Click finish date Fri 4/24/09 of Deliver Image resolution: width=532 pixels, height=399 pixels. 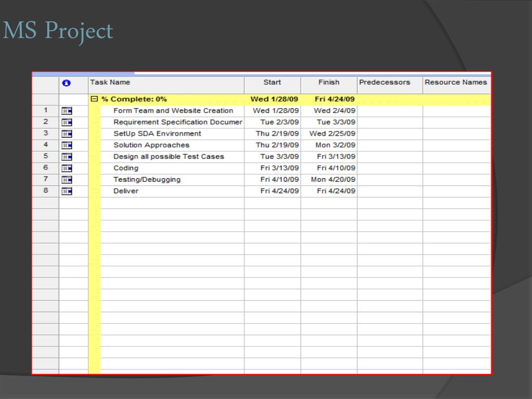click(336, 191)
